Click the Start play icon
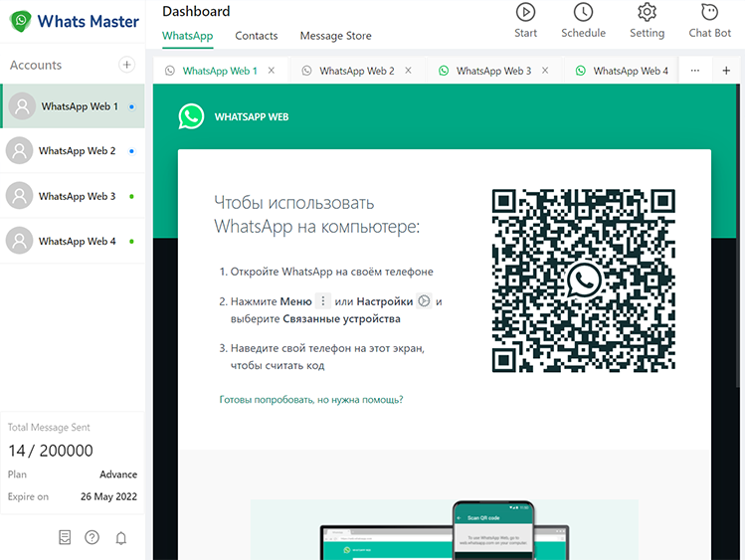This screenshot has height=560, width=745. click(525, 13)
